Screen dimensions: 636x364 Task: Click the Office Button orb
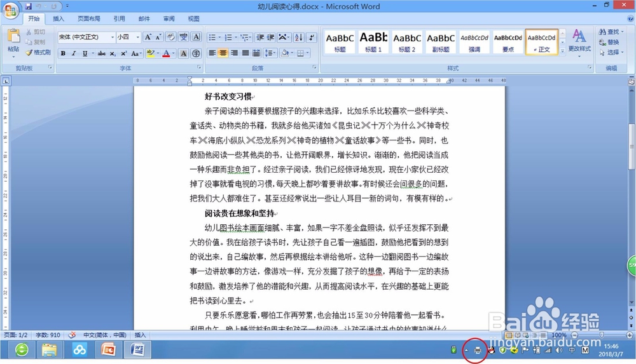[10, 10]
